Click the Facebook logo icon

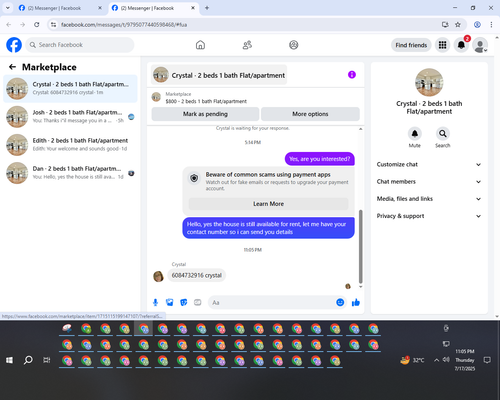14,45
